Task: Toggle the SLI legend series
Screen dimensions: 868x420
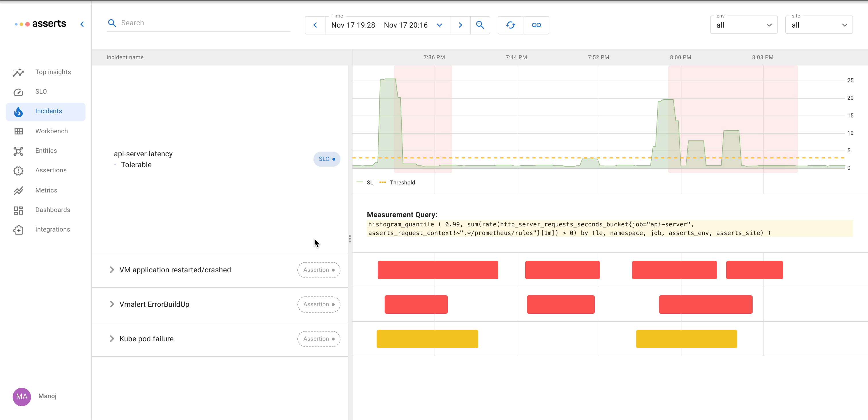Action: [370, 182]
